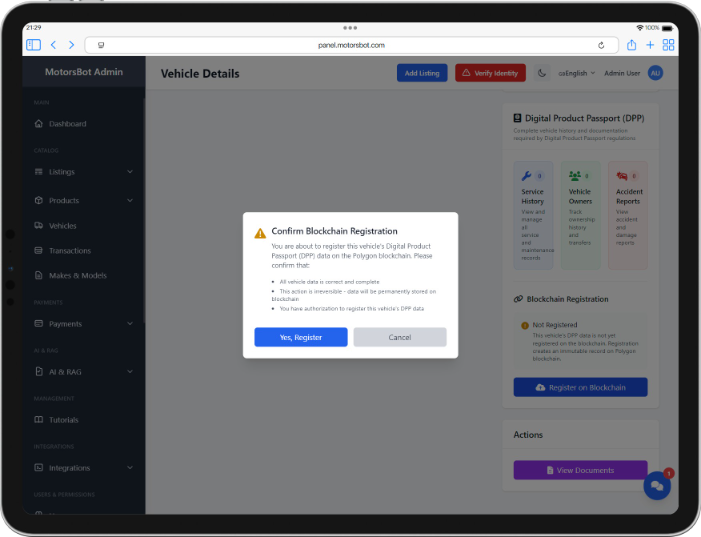The image size is (701, 537).
Task: Toggle dark mode with the moon icon
Action: click(542, 73)
